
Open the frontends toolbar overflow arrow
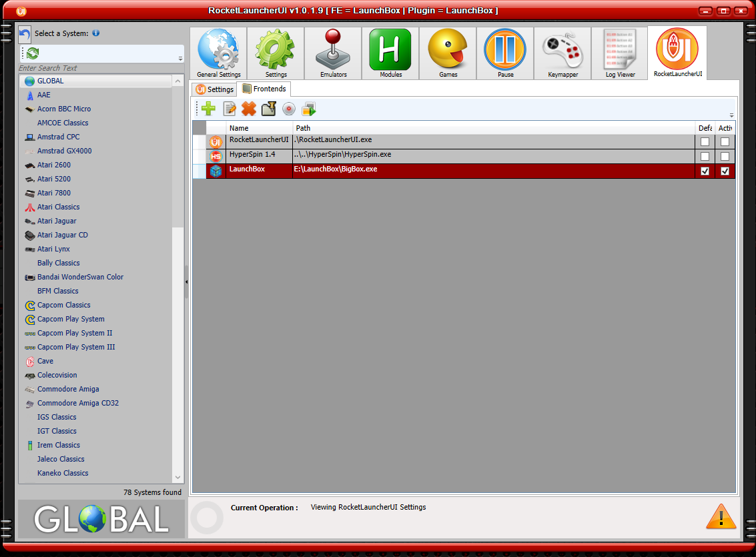coord(731,115)
